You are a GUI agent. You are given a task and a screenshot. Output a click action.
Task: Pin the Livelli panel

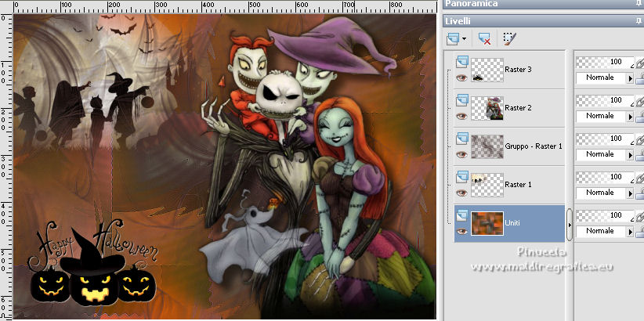tap(639, 21)
